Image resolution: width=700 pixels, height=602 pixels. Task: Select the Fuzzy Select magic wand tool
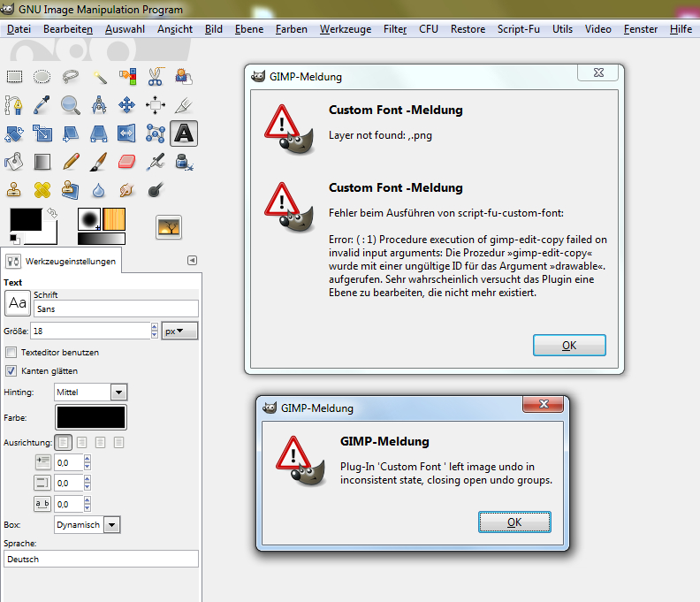(100, 77)
